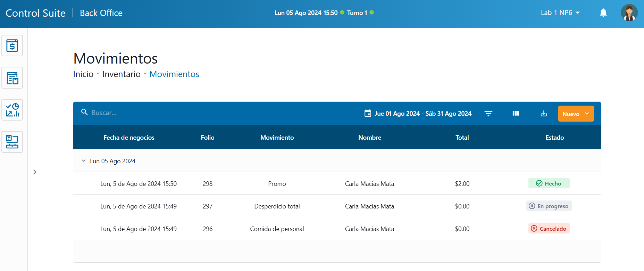644x271 pixels.
Task: Click the user profile avatar
Action: click(629, 13)
